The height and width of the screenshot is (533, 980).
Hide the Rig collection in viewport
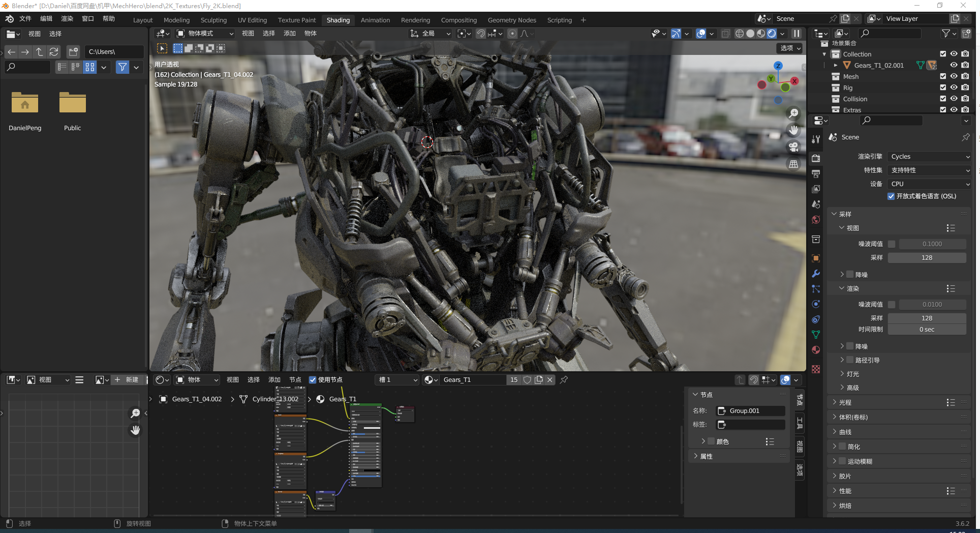(x=954, y=87)
